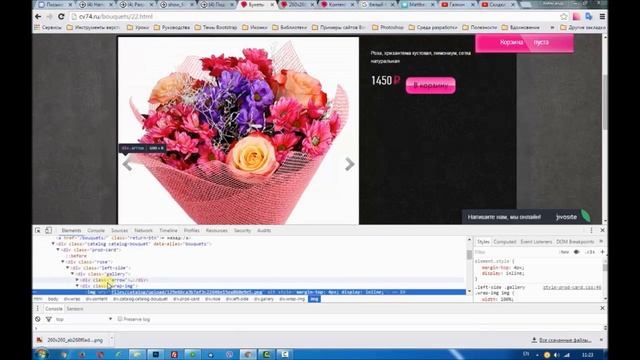Collapse the div class left-side node
Screen dimensions: 640x360
click(68, 268)
